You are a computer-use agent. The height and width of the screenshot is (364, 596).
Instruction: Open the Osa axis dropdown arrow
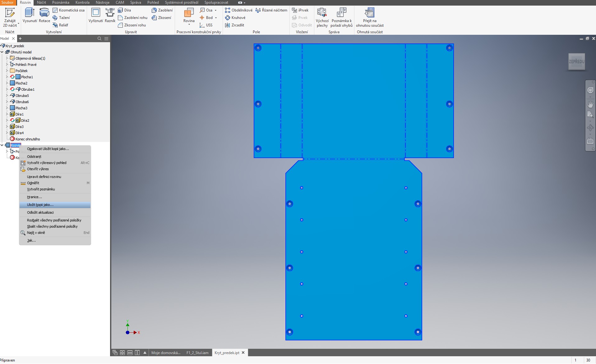coord(216,10)
